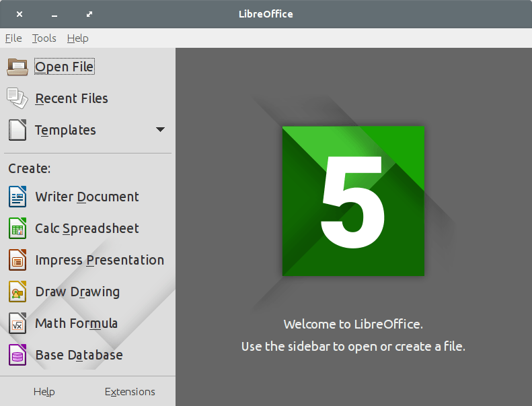Click the Templates blank page icon
Screen dimensions: 532x406
click(x=17, y=130)
